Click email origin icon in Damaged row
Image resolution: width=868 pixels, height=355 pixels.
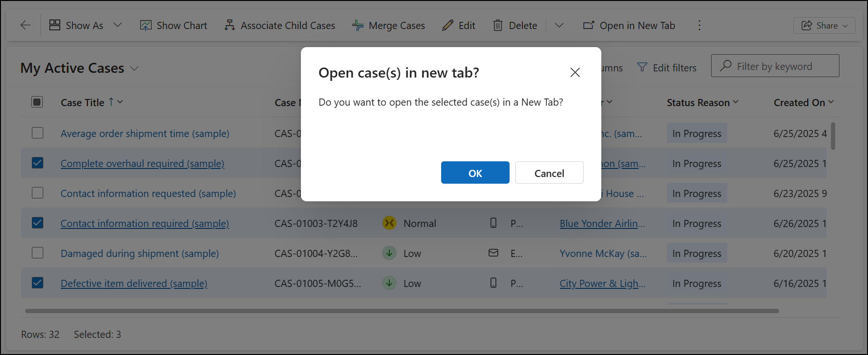tap(493, 253)
